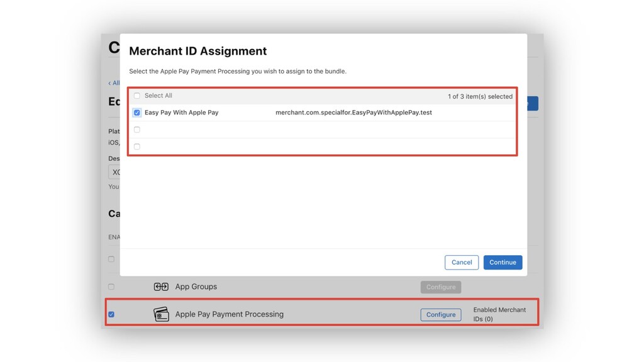Click the Enabled Merchant IDs (0) label

499,314
